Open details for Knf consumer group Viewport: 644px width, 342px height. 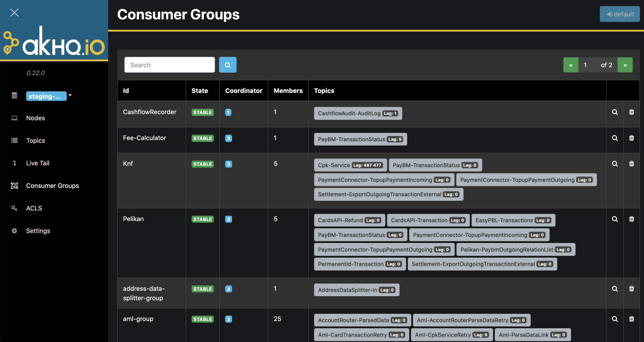614,164
